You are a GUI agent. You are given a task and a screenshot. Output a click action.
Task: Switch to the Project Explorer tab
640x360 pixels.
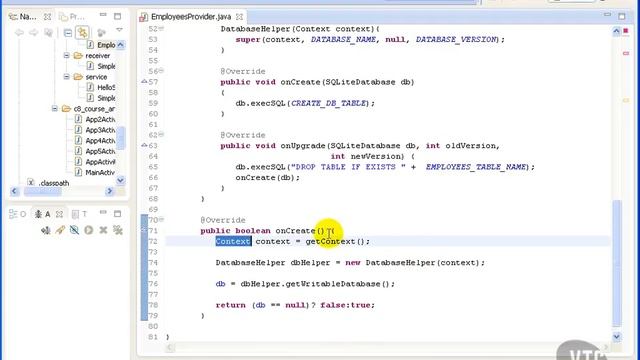click(x=72, y=17)
